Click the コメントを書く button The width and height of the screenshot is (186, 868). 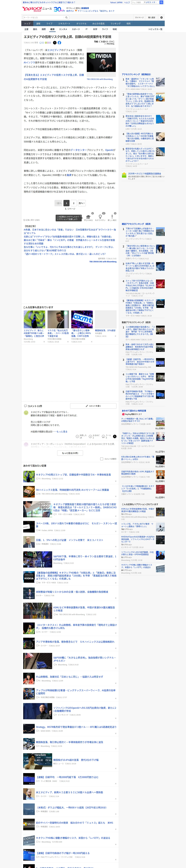(x=93, y=406)
